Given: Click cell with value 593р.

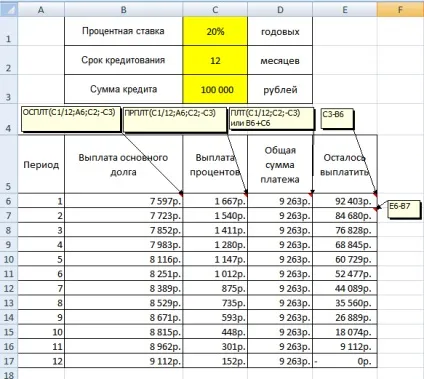Looking at the screenshot, I should coord(215,317).
